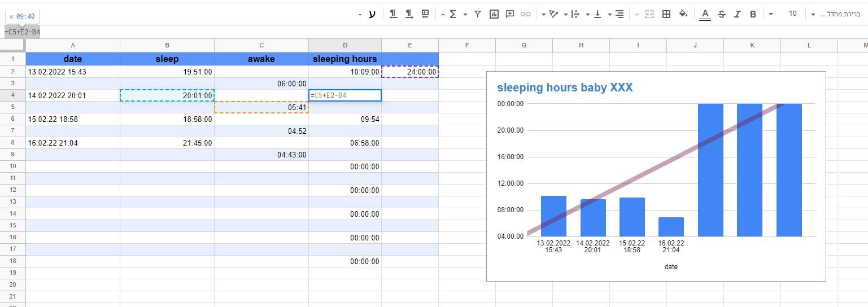Image resolution: width=868 pixels, height=307 pixels.
Task: Select cell with sleep time 20:01:00
Action: click(167, 95)
